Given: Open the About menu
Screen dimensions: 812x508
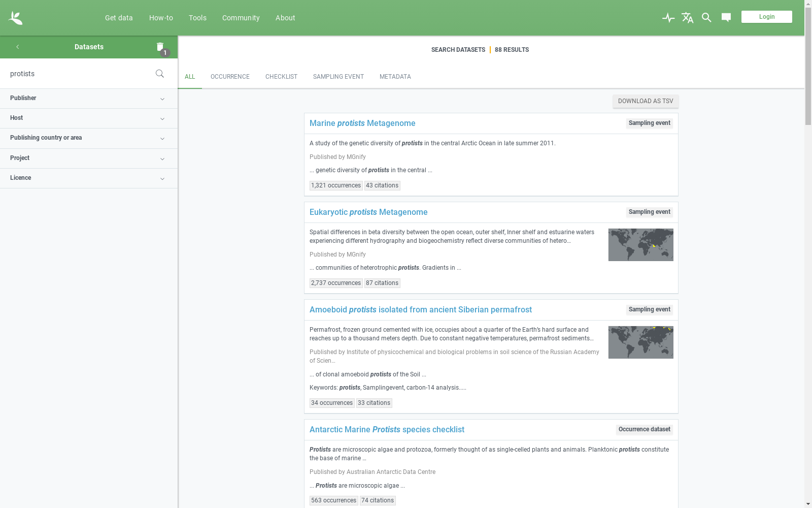Looking at the screenshot, I should (285, 18).
